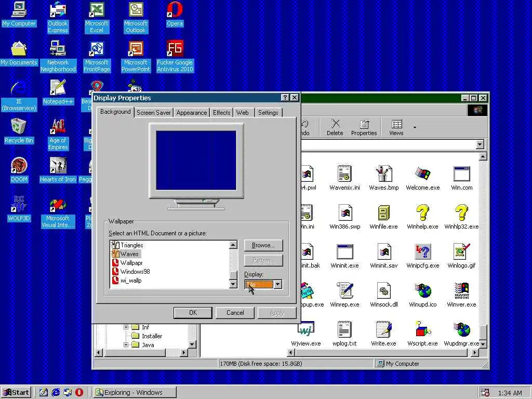
Task: Select Welcome.exe in the Explorer window
Action: [423, 178]
